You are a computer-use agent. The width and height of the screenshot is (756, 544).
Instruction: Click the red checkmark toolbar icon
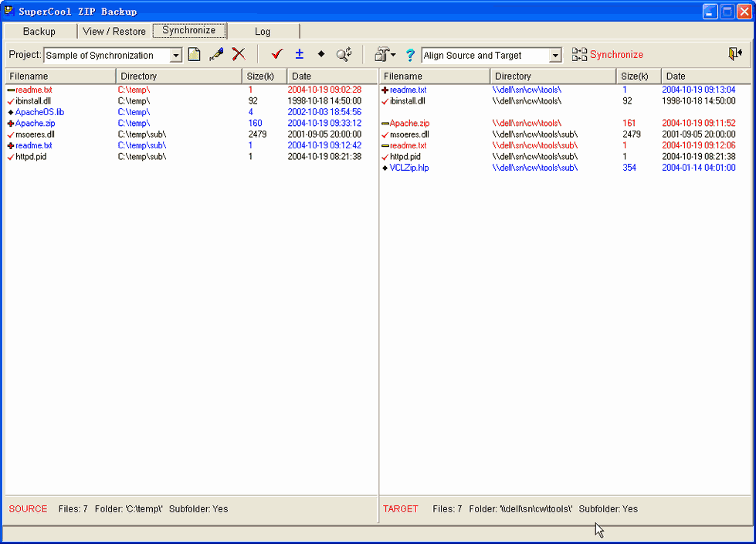[277, 55]
